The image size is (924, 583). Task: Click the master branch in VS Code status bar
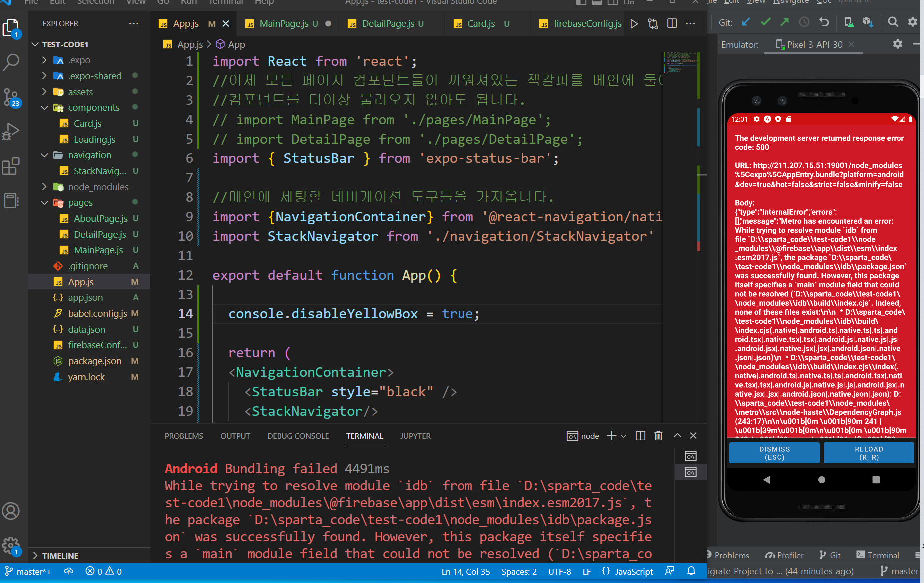28,571
